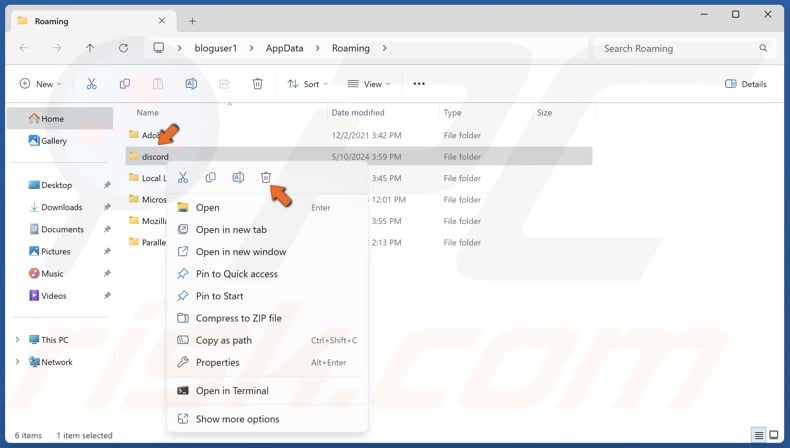Click the bloguser1 breadcrumb
Viewport: 790px width, 448px height.
coord(216,48)
